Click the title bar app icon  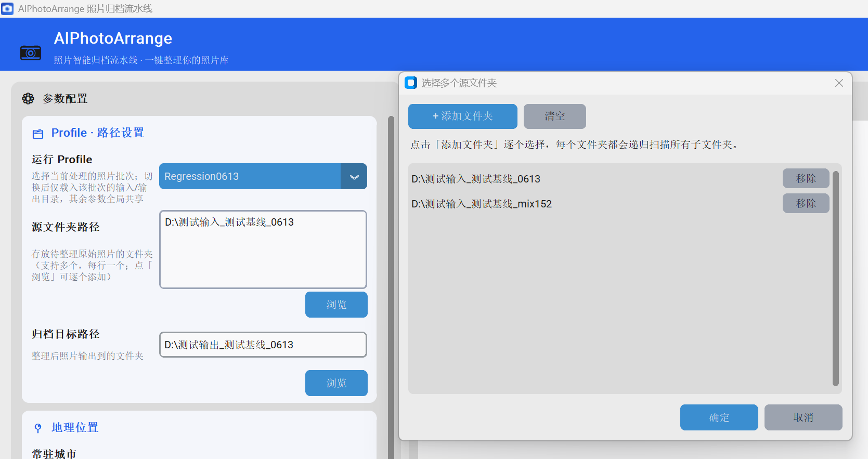(x=7, y=8)
